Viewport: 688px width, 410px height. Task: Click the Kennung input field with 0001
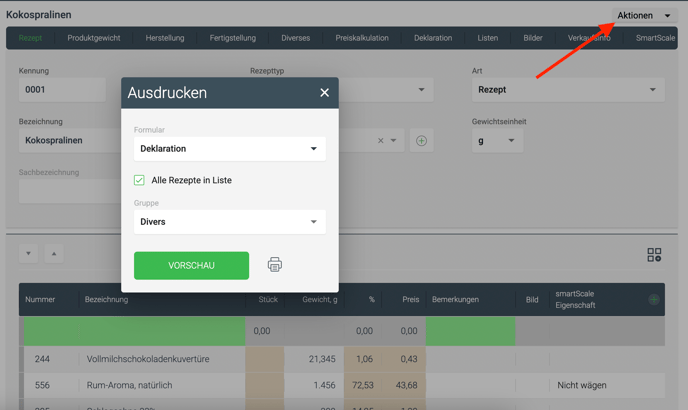click(62, 90)
